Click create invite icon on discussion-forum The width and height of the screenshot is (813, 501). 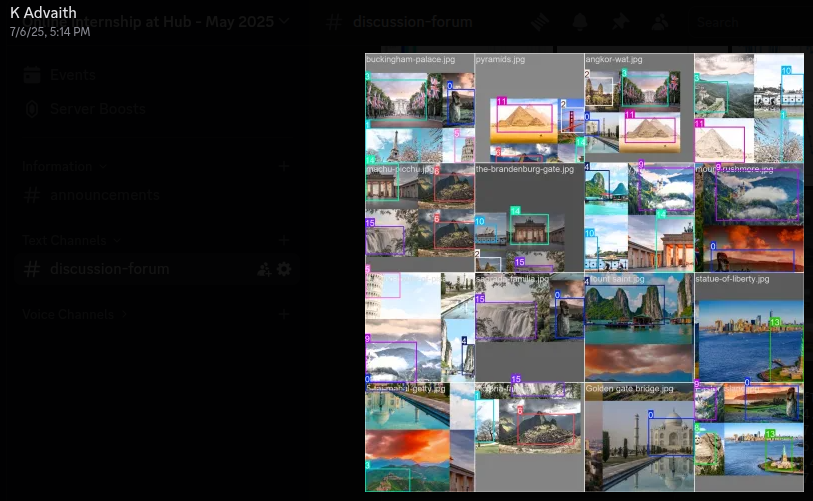(x=264, y=269)
